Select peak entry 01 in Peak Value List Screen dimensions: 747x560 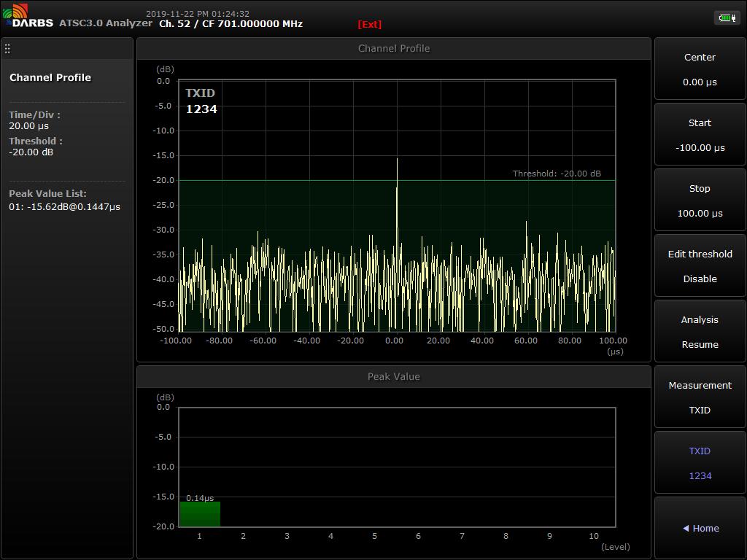pyautogui.click(x=64, y=206)
